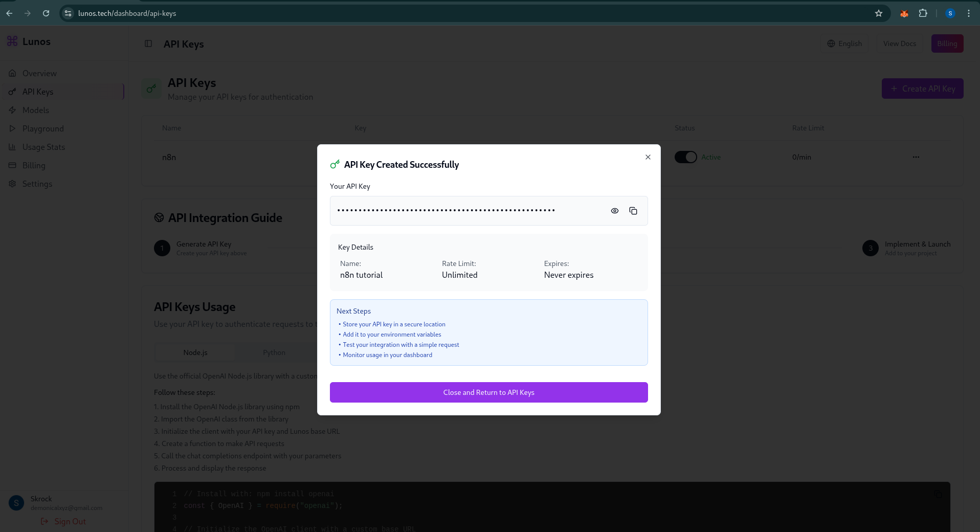Click the API Integration Guide icon
The height and width of the screenshot is (532, 980).
point(159,218)
